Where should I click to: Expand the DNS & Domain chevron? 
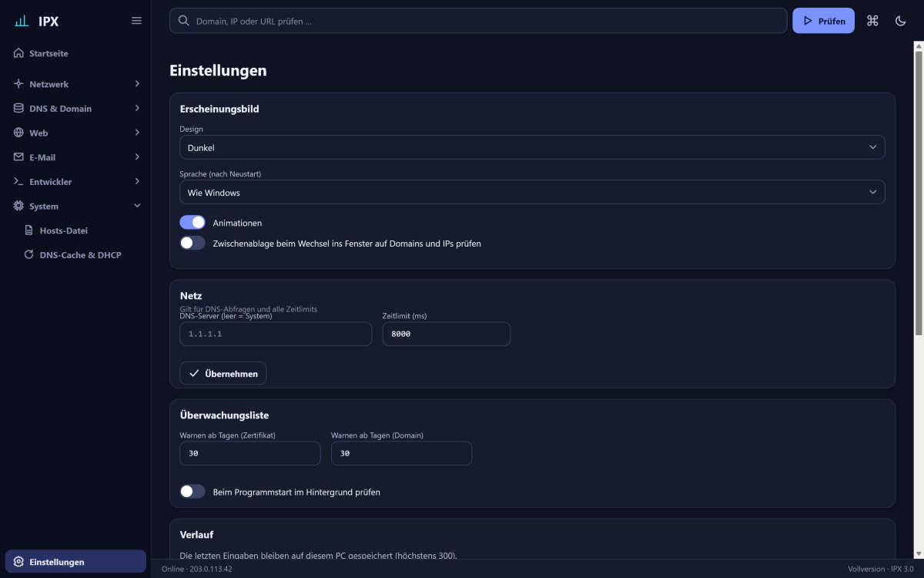[x=137, y=109]
